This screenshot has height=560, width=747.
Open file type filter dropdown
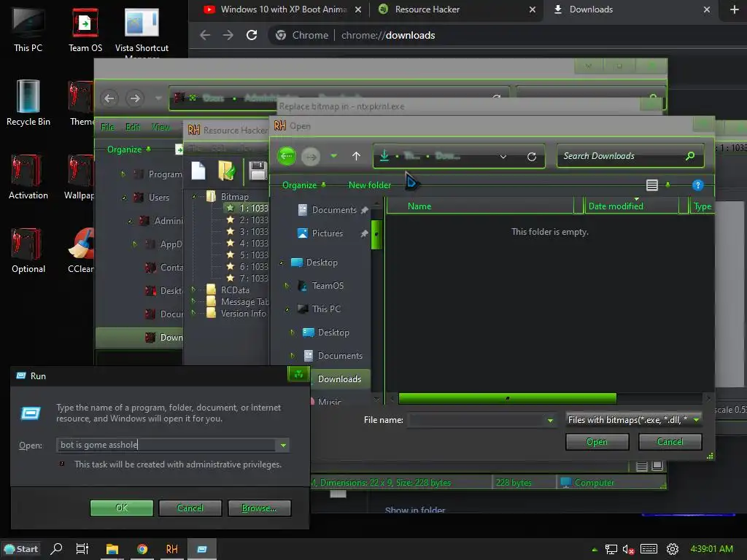(x=696, y=419)
